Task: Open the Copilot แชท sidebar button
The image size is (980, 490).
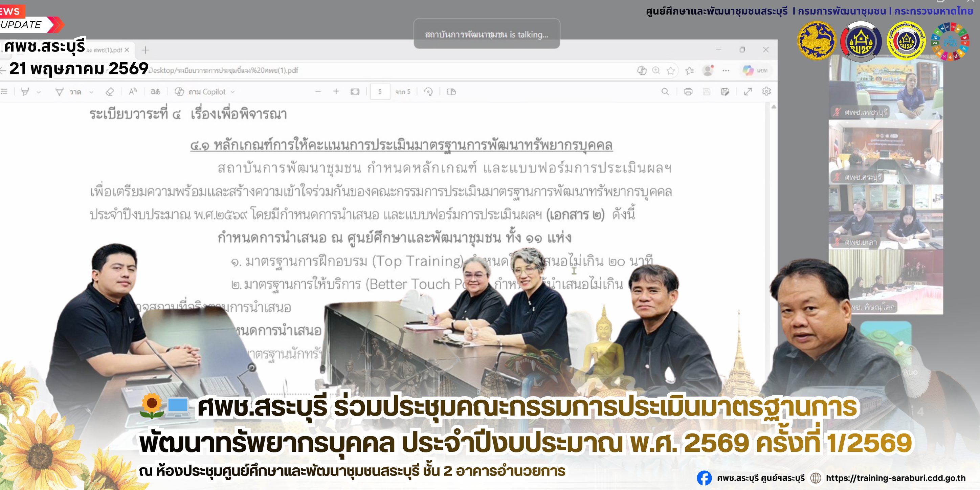Action: [x=755, y=70]
